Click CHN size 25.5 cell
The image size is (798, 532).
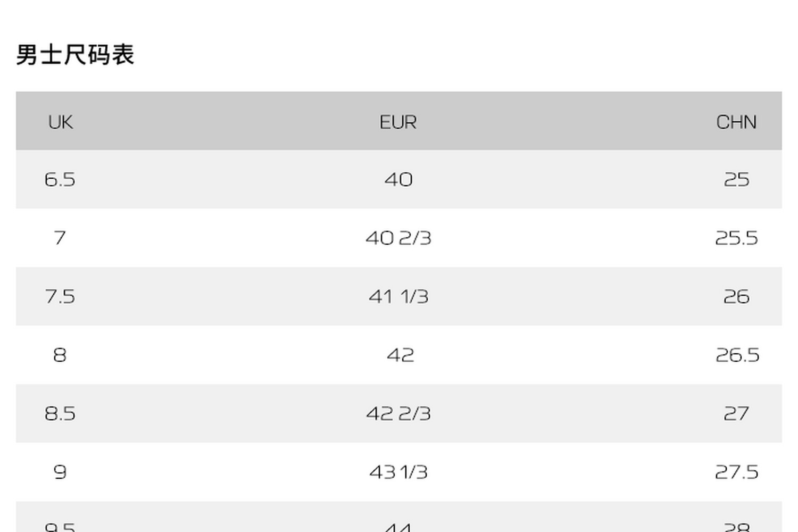[736, 238]
